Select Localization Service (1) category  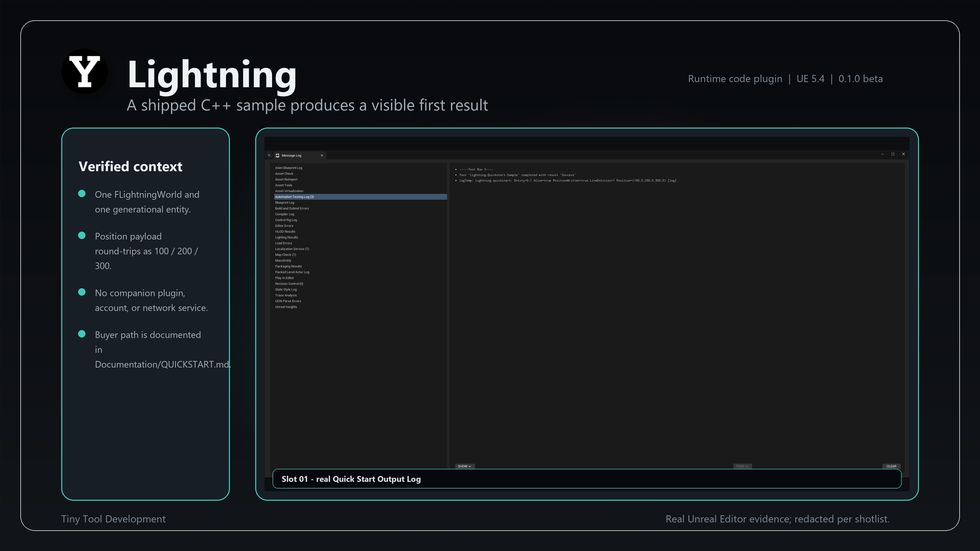[360, 249]
